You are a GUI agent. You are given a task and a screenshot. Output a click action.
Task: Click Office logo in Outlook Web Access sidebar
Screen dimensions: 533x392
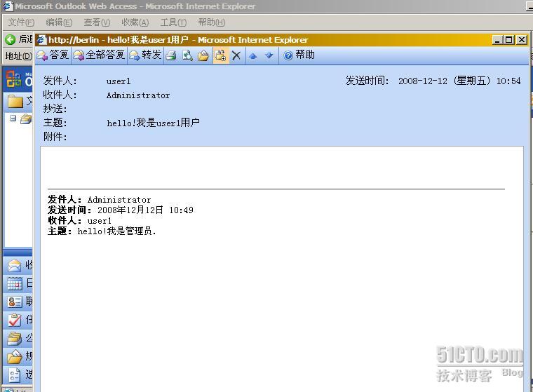[14, 79]
